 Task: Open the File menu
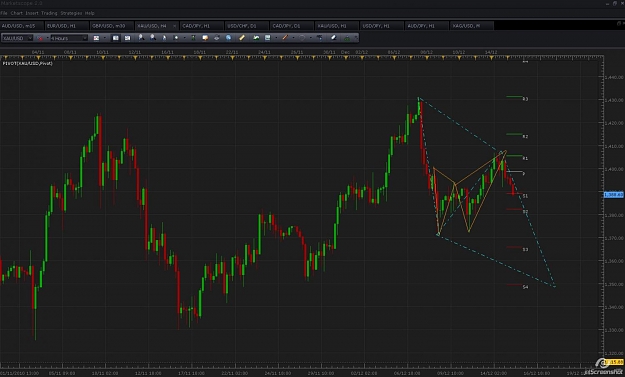4,13
